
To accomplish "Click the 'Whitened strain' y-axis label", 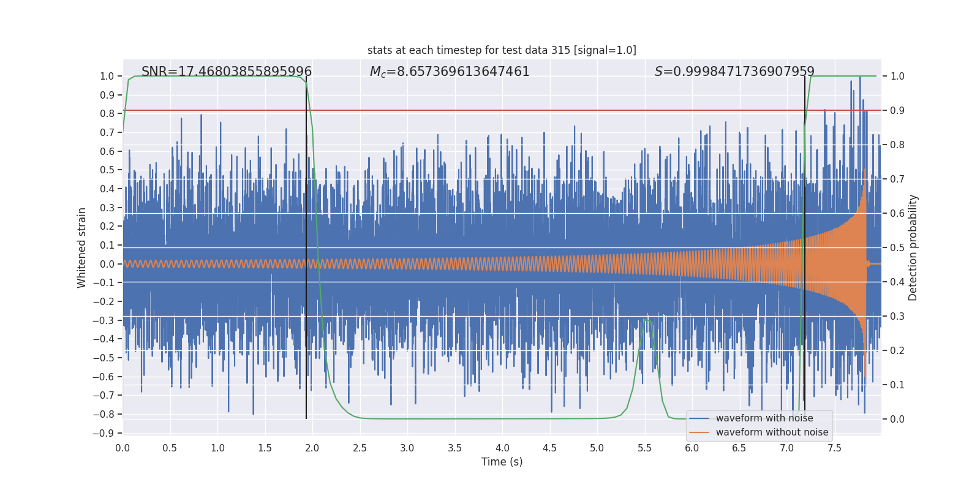I will click(x=82, y=247).
